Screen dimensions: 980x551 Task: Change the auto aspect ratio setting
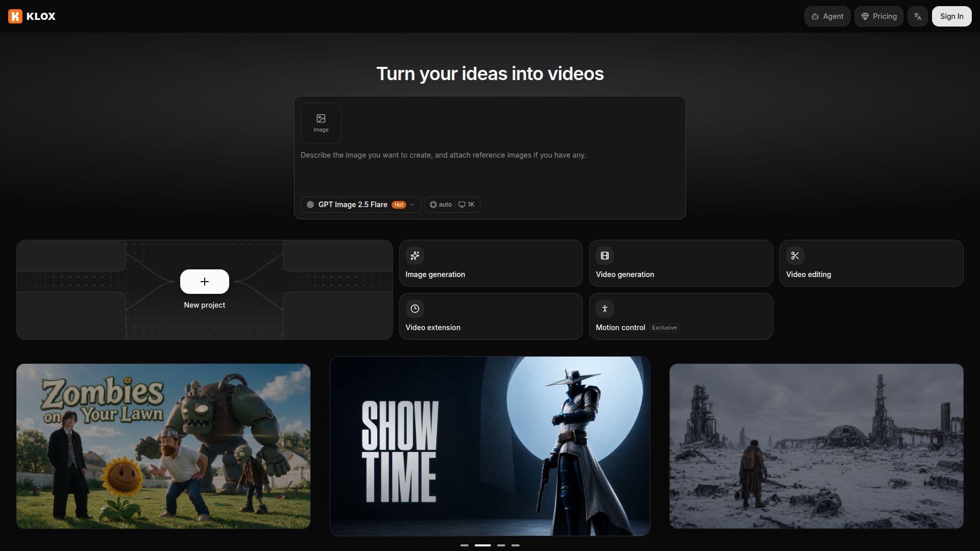(441, 205)
